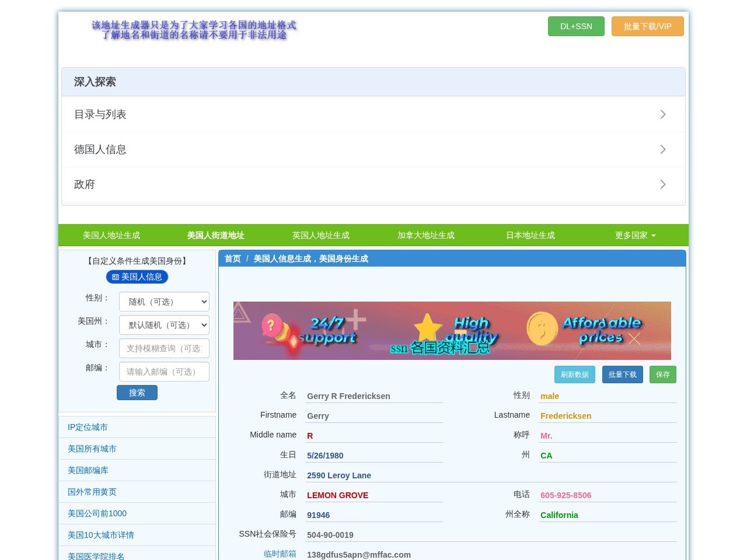The height and width of the screenshot is (560, 747).
Task: Open the 性别 dropdown selector
Action: coord(164,302)
